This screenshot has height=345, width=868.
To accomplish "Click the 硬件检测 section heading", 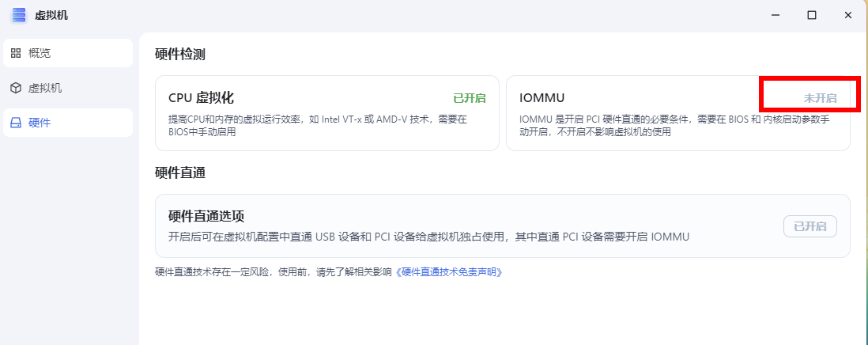I will point(180,55).
